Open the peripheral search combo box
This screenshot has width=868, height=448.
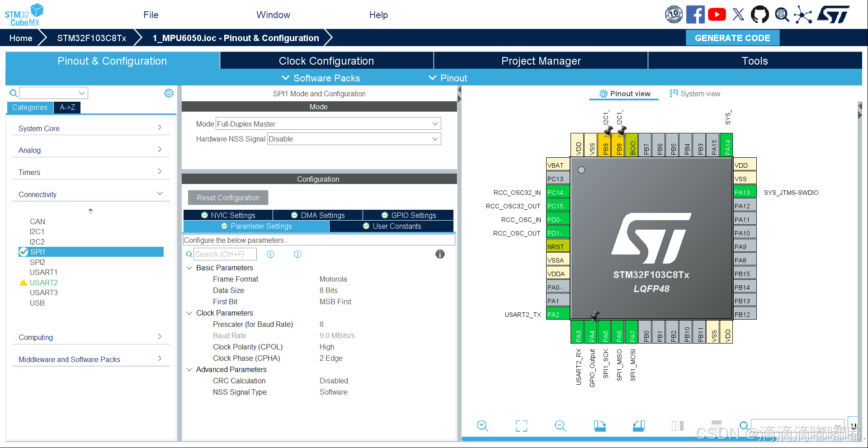[53, 93]
